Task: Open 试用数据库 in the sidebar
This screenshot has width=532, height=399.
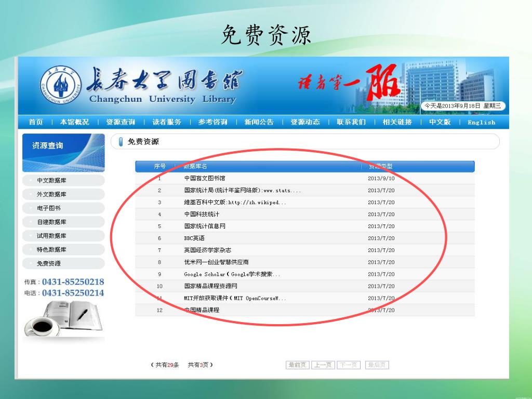Action: (63, 236)
